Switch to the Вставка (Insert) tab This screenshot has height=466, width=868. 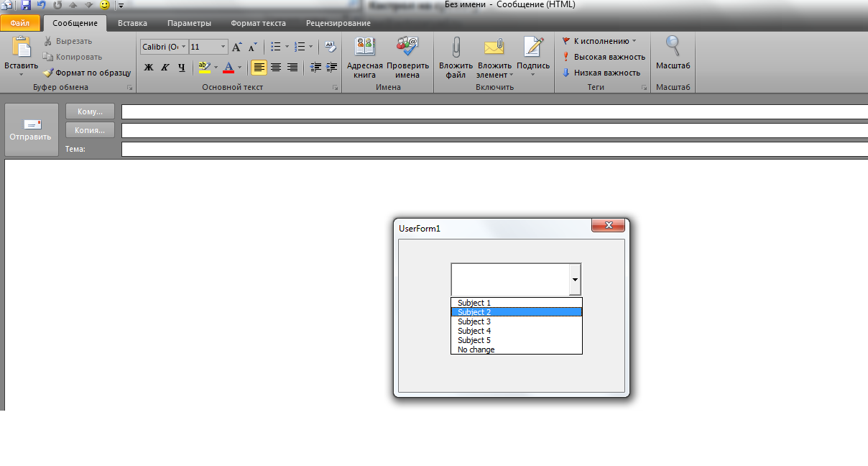tap(132, 23)
